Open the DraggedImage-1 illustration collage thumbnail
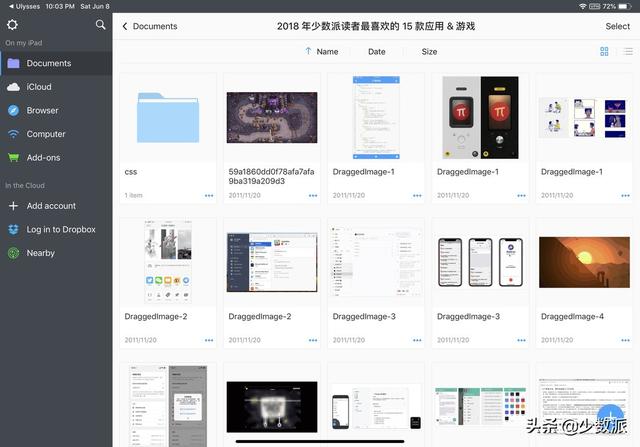The width and height of the screenshot is (640, 447). (x=584, y=118)
